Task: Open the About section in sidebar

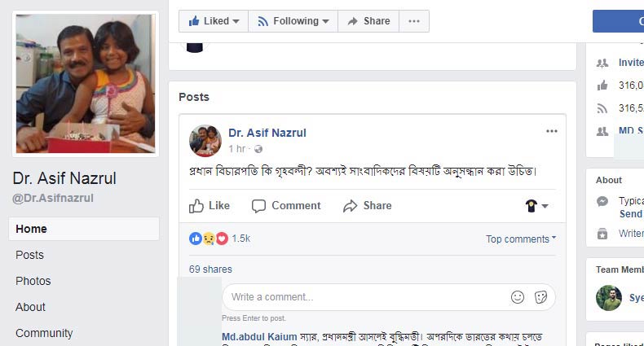Action: pyautogui.click(x=30, y=307)
